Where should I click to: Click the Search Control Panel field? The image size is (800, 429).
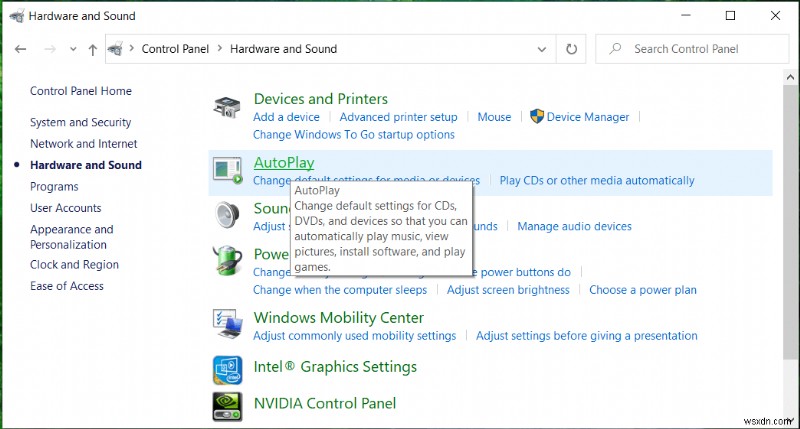pos(695,48)
